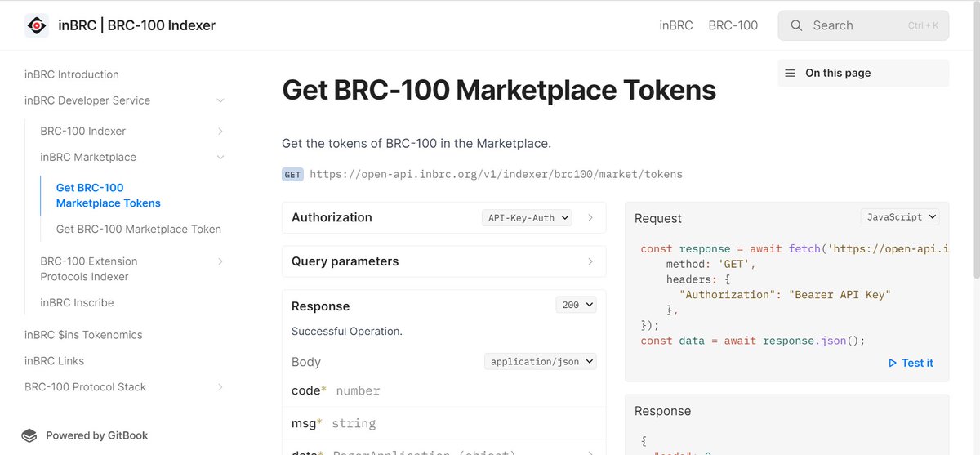Click the On this page list icon

click(790, 73)
